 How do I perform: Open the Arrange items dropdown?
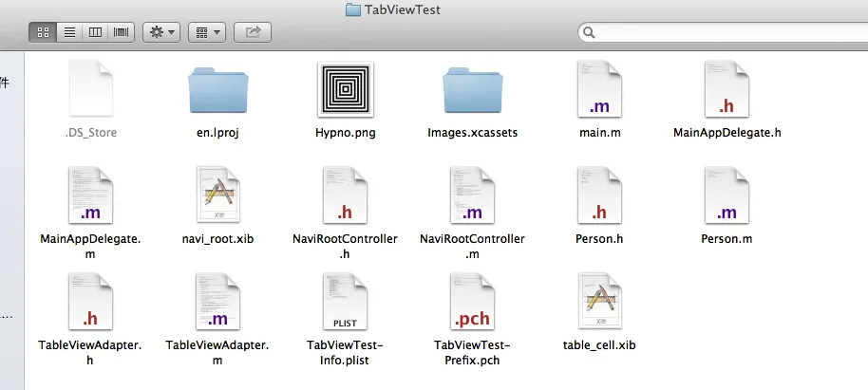[x=206, y=32]
